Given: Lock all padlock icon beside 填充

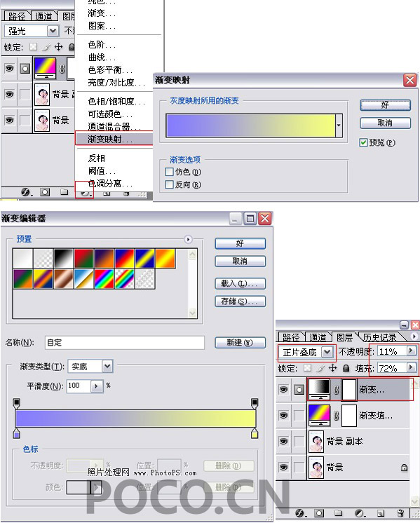Looking at the screenshot, I should click(346, 368).
